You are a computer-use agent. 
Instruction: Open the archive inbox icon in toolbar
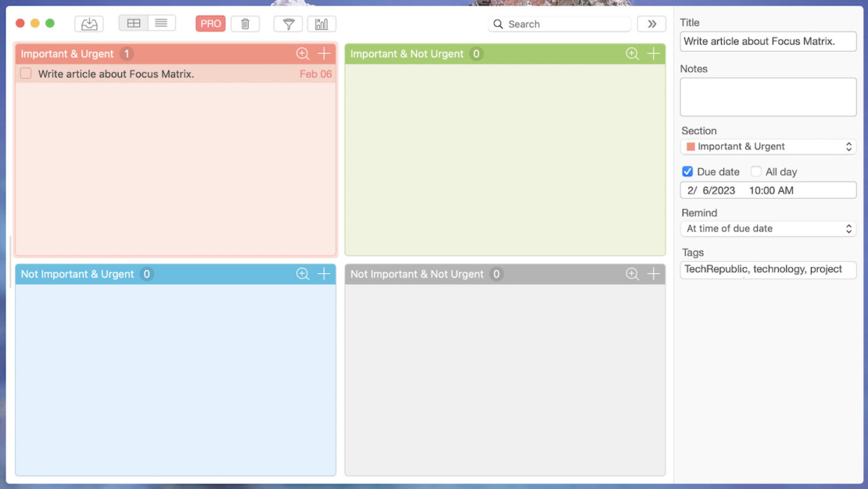click(x=88, y=23)
